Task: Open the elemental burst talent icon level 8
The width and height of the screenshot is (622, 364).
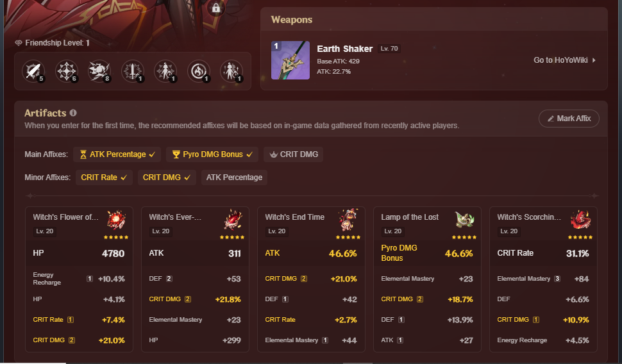Action: 99,71
